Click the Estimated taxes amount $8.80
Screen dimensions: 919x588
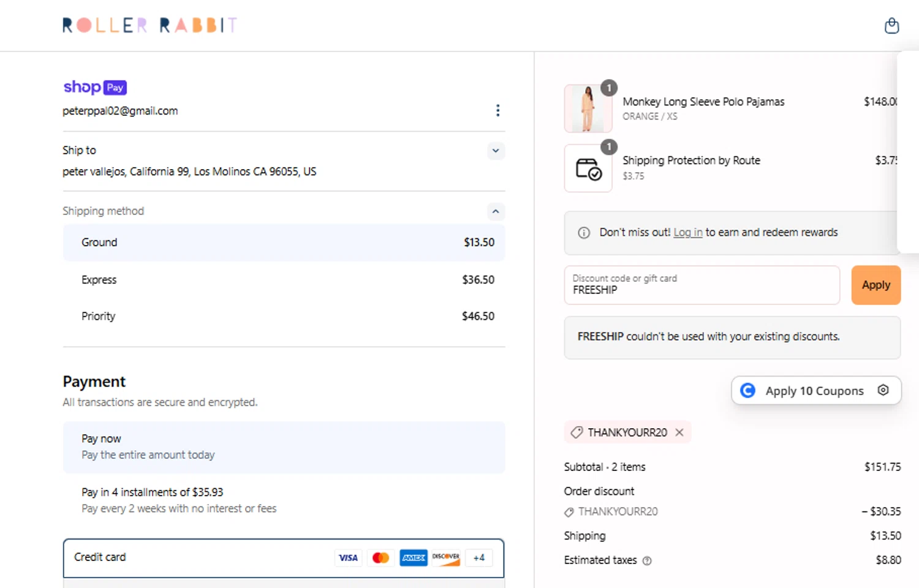point(888,560)
